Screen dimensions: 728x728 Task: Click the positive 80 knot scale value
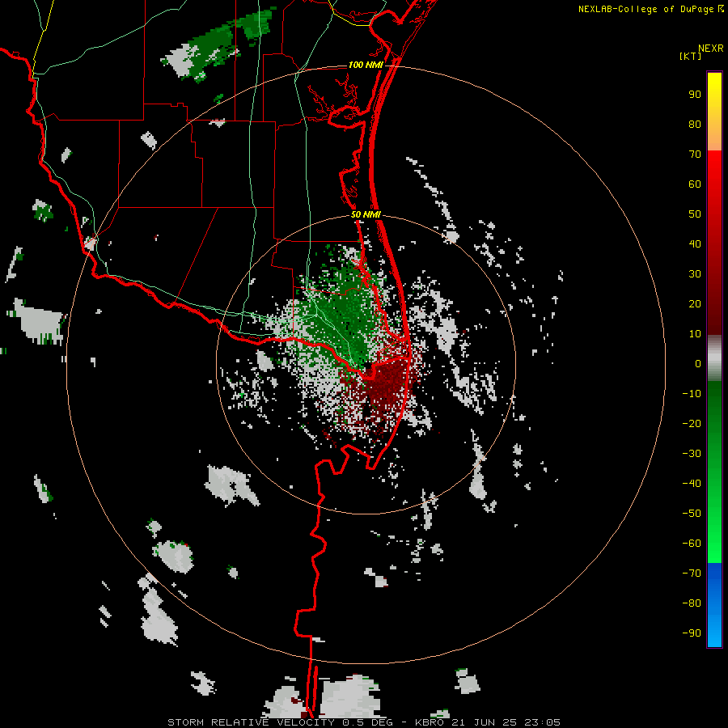point(695,125)
